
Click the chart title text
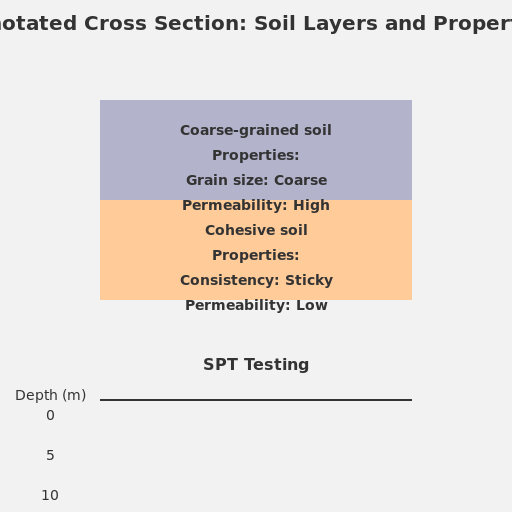256,24
